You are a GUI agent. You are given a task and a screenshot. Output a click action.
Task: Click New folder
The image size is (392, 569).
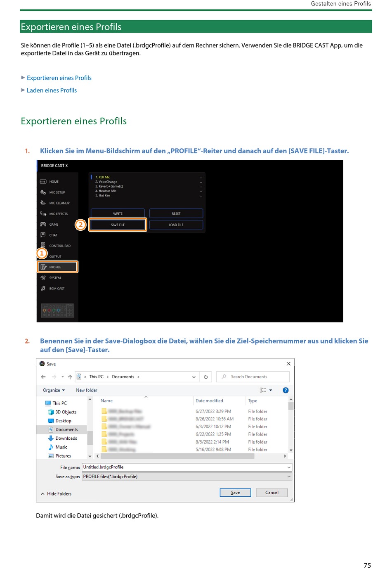[x=87, y=390]
